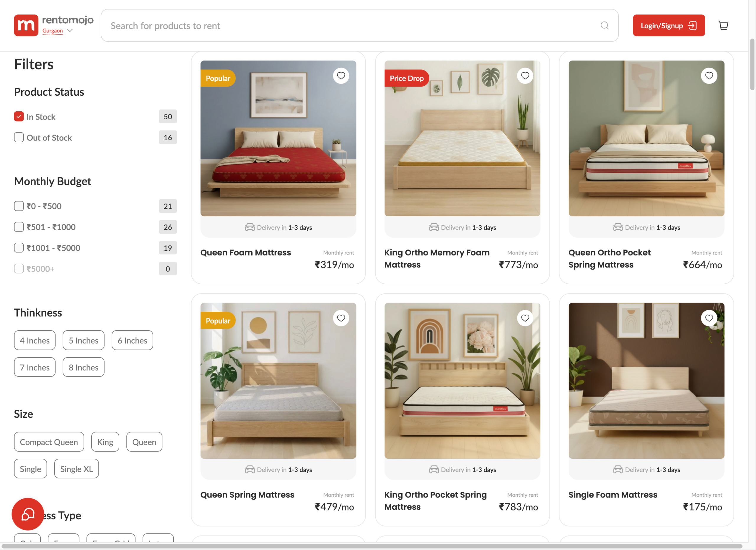This screenshot has width=756, height=550.
Task: Click the Rentomojo logo
Action: 26,25
